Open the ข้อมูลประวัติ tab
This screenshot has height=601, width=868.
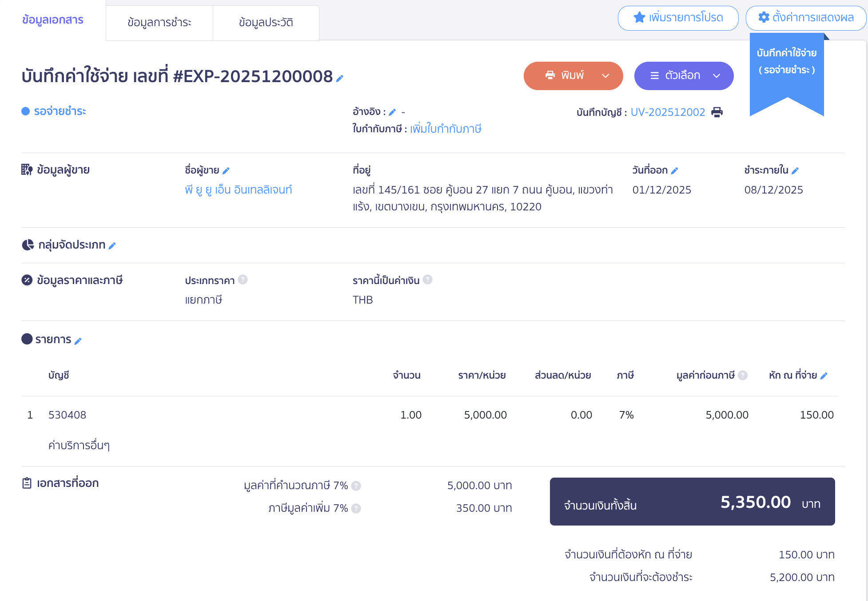tap(266, 23)
